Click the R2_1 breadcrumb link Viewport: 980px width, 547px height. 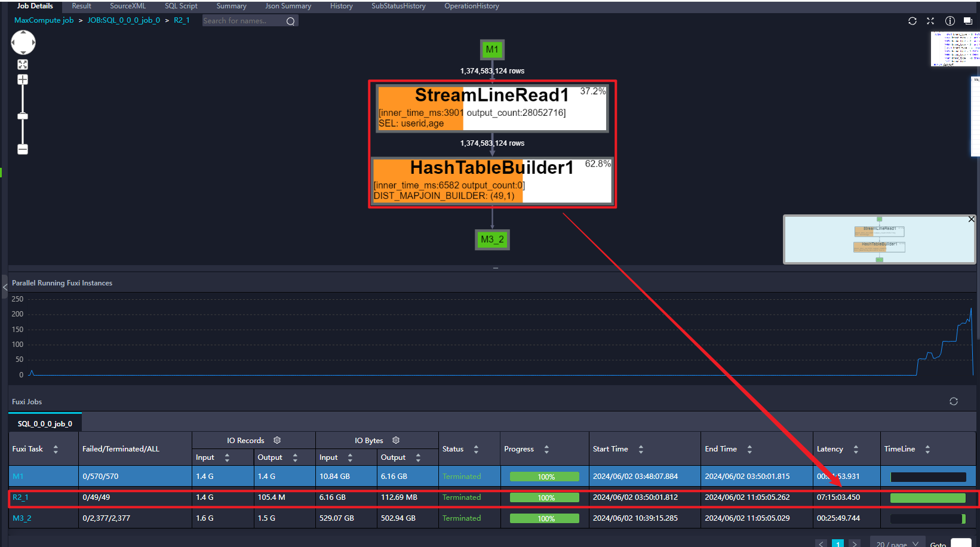pos(182,20)
